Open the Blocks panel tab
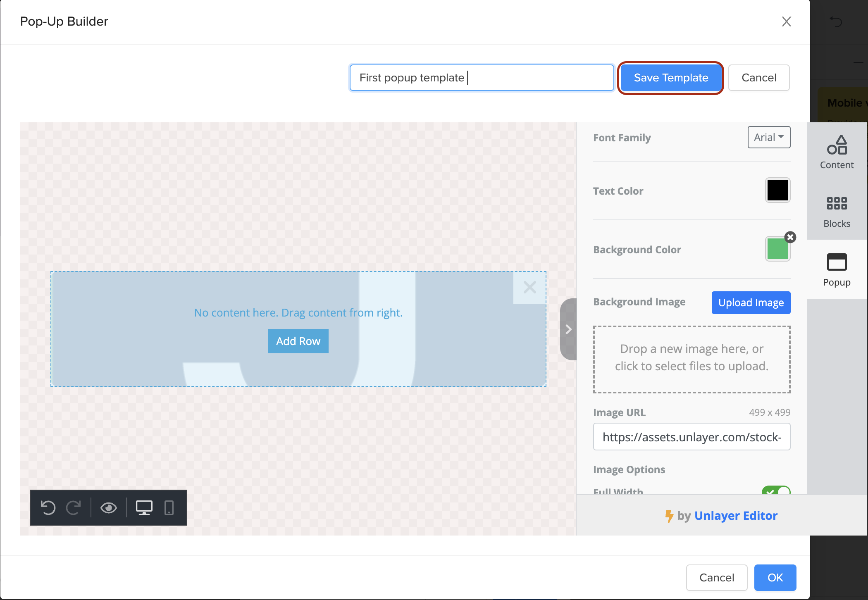The image size is (868, 600). (x=837, y=212)
